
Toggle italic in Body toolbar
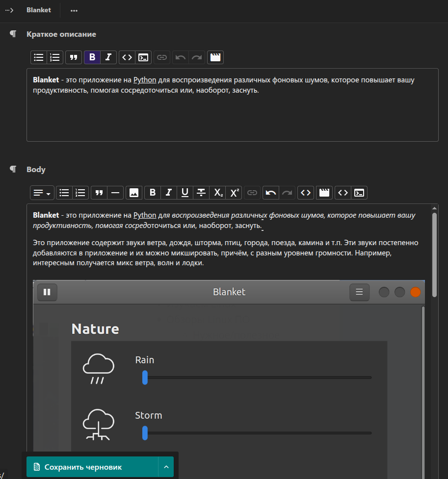click(168, 193)
